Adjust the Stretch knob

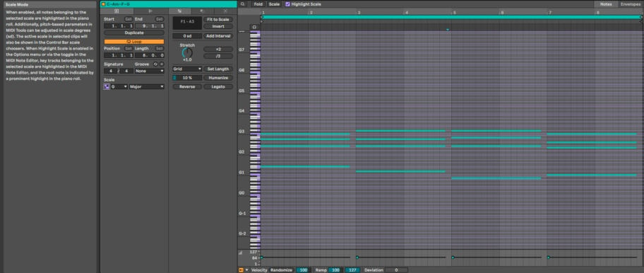click(x=187, y=53)
